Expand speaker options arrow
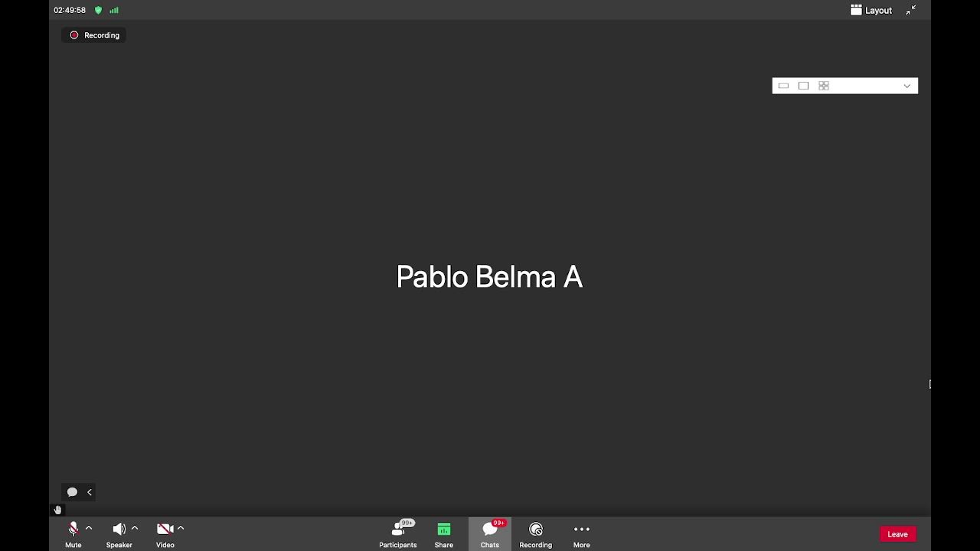980x551 pixels. pos(135,528)
